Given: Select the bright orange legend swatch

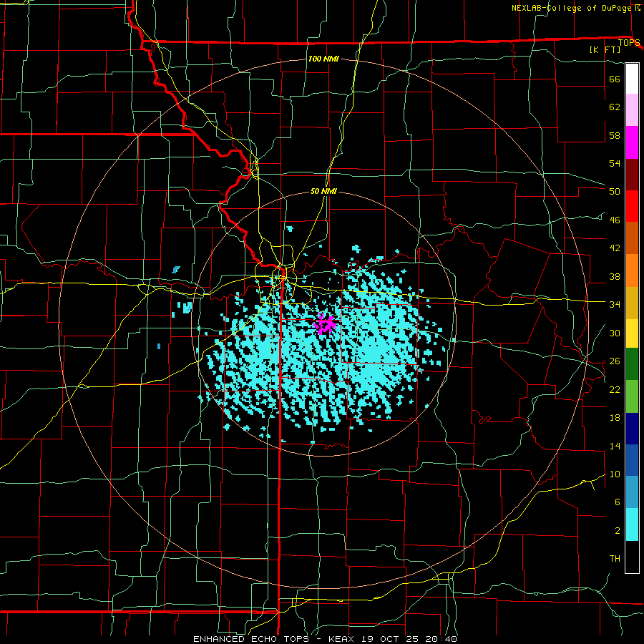Looking at the screenshot, I should [x=632, y=270].
